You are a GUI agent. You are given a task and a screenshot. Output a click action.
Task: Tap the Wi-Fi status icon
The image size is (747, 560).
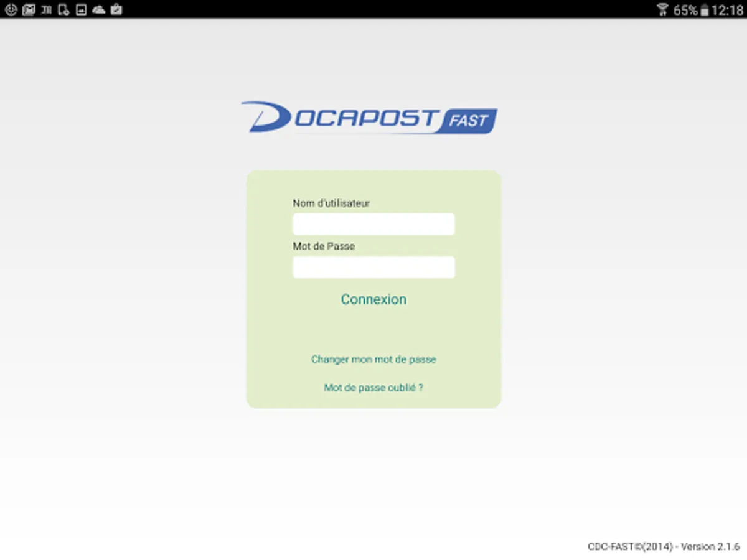click(x=662, y=9)
